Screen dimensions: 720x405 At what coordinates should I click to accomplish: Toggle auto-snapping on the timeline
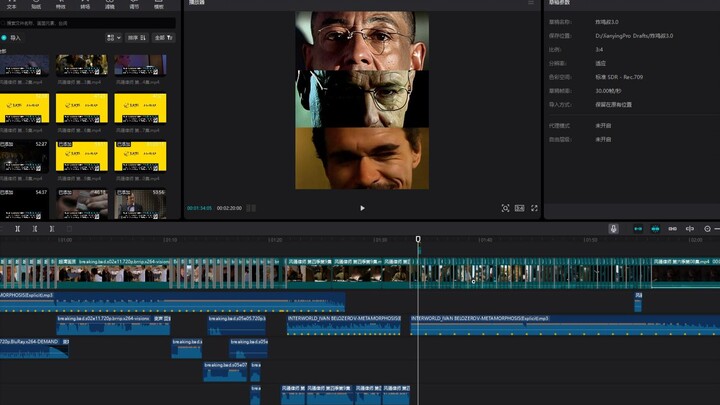click(656, 228)
